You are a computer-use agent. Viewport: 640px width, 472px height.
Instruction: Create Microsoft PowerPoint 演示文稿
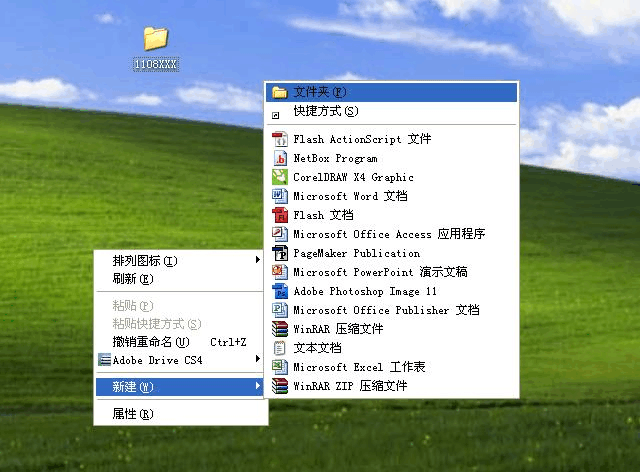pyautogui.click(x=391, y=272)
